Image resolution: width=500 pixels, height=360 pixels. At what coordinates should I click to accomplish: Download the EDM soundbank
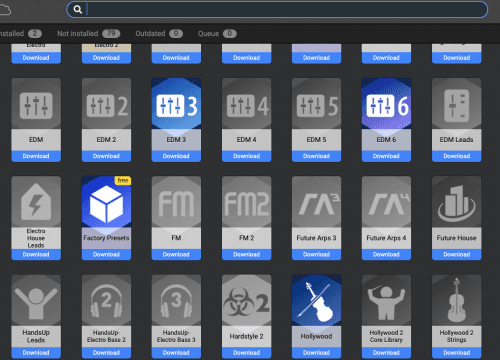pos(36,156)
